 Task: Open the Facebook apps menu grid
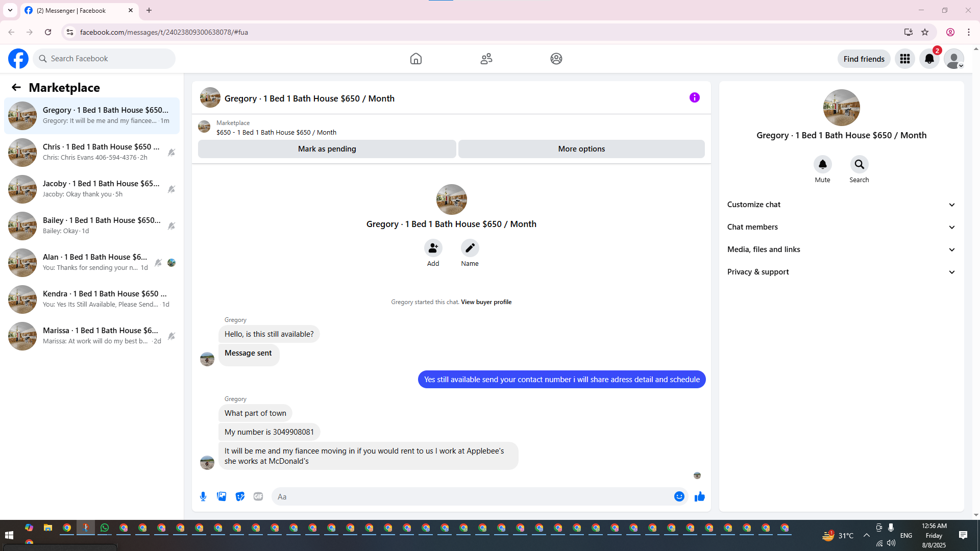[904, 59]
